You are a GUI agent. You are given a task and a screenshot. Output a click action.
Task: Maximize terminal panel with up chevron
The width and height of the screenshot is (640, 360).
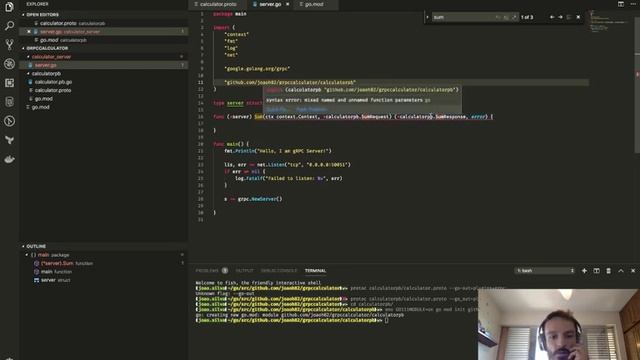click(621, 271)
